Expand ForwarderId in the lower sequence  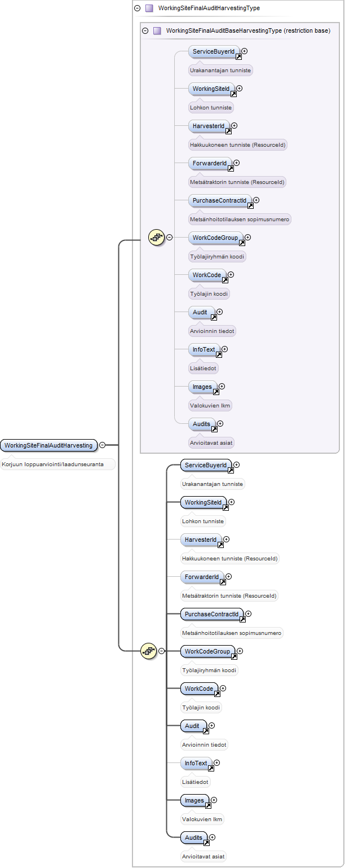pos(228,577)
